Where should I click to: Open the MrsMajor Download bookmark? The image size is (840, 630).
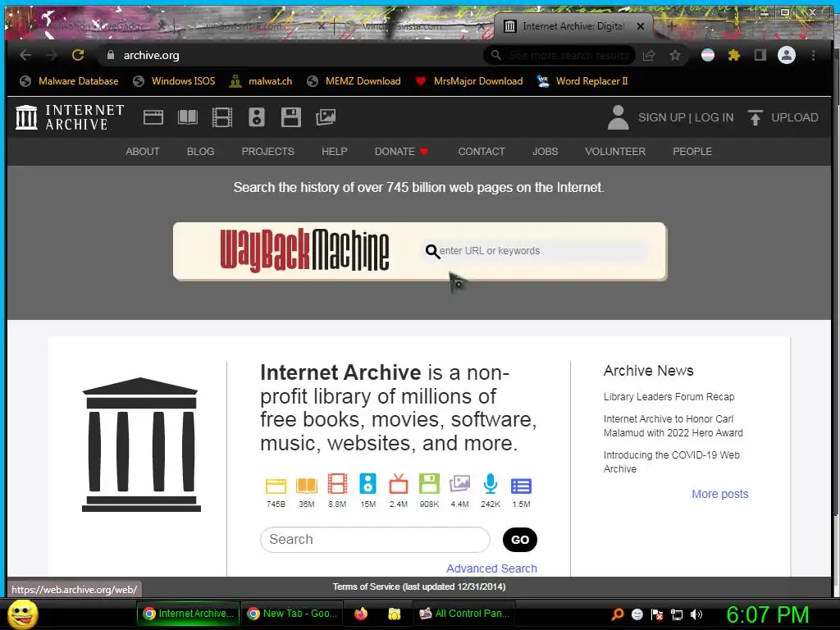[x=469, y=81]
